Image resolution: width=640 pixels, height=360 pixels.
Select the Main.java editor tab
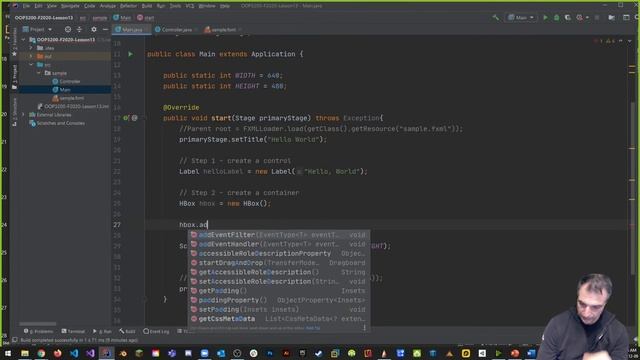[131, 29]
